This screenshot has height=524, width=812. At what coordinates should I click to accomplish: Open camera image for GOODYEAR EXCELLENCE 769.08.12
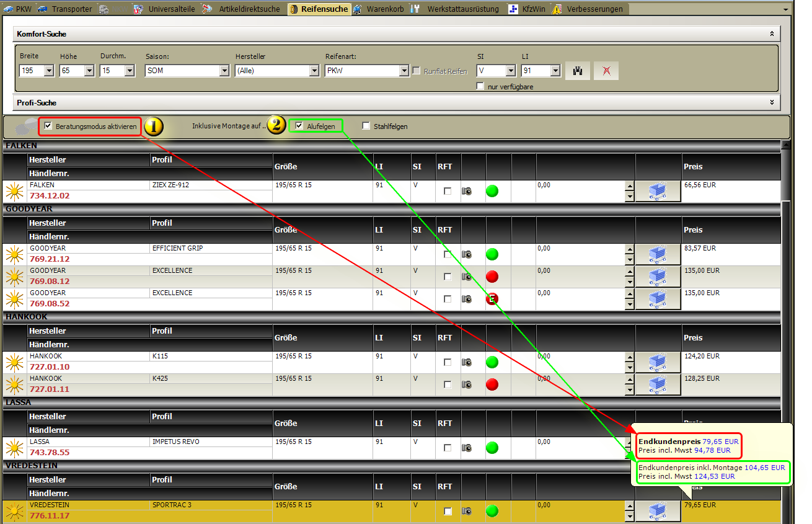point(467,277)
